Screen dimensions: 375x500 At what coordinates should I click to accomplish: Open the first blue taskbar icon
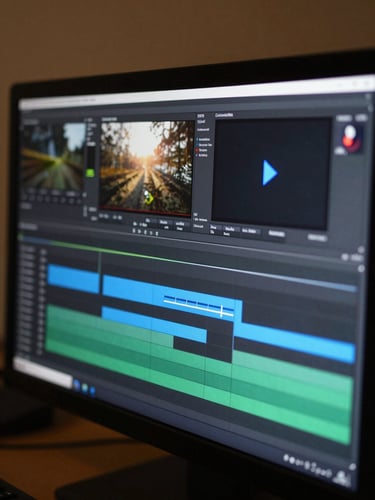click(x=76, y=385)
